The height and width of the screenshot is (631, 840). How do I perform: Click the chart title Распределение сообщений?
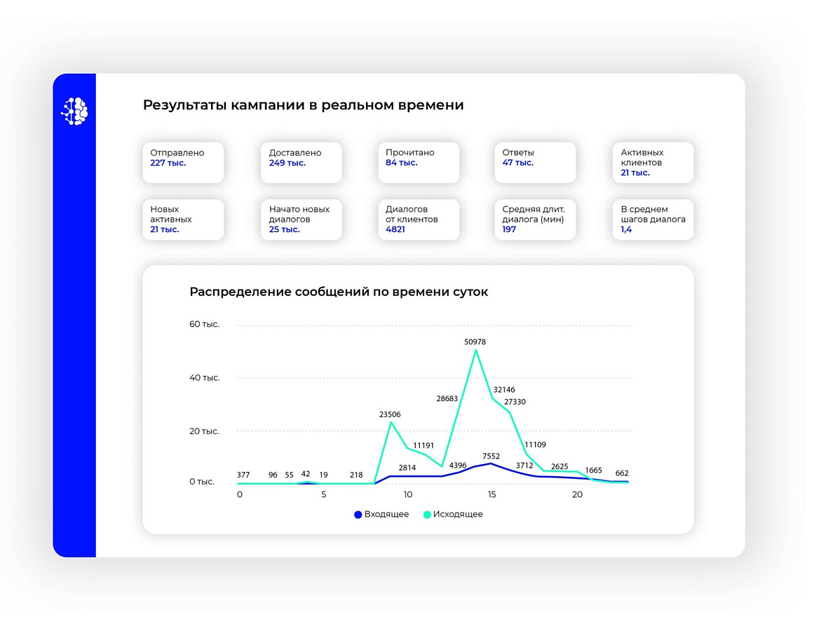(x=339, y=292)
